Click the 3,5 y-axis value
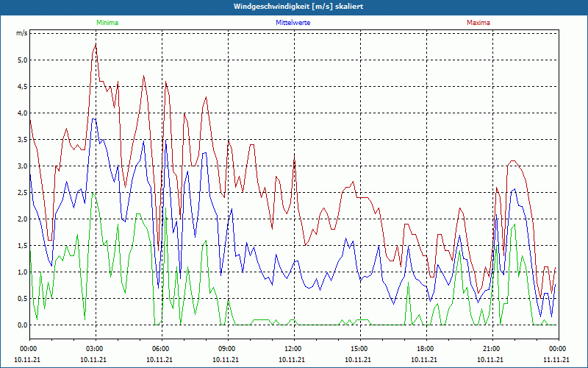The width and height of the screenshot is (588, 368). coord(23,140)
